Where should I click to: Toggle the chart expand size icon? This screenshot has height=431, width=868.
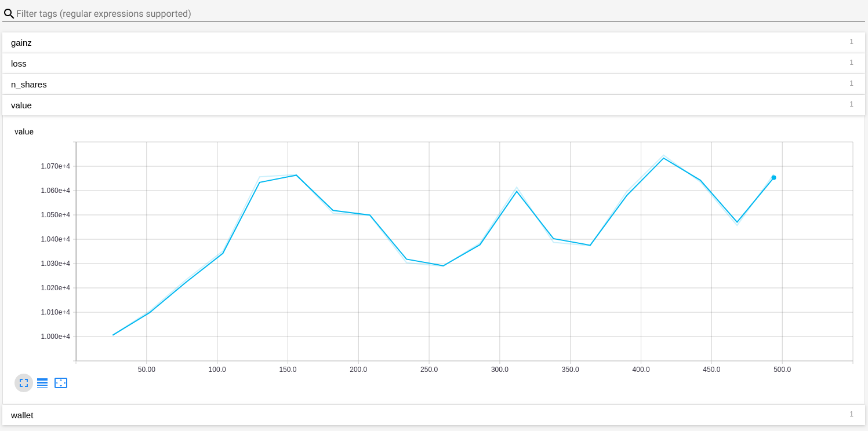(24, 383)
